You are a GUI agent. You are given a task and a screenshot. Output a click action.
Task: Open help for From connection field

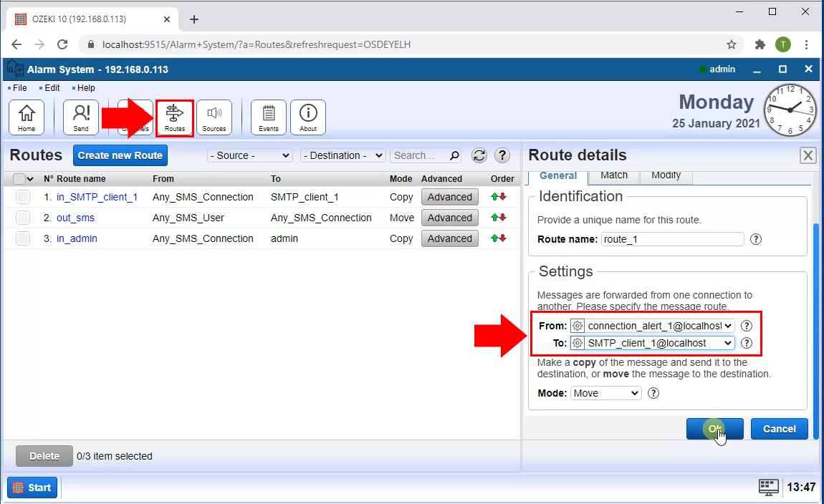pyautogui.click(x=746, y=326)
